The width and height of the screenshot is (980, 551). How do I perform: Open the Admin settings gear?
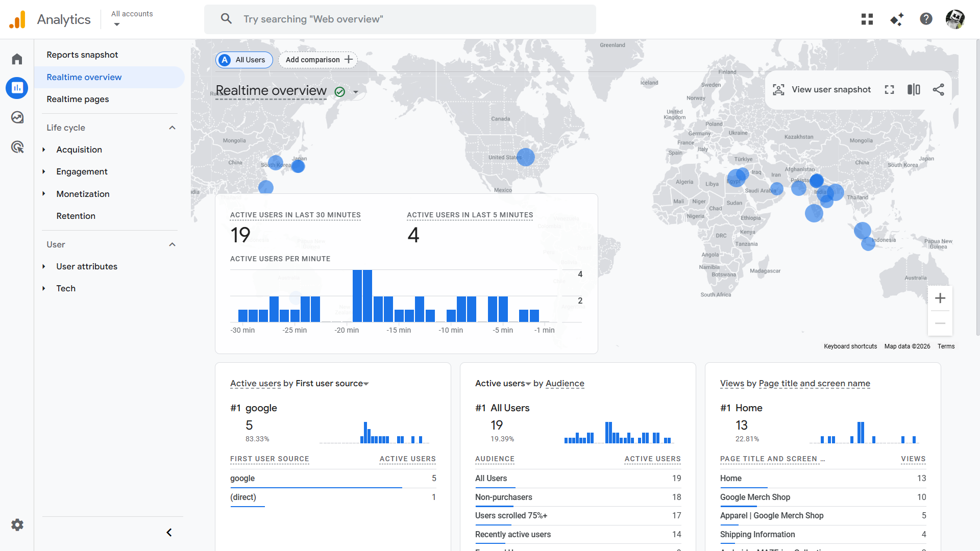[x=17, y=524]
